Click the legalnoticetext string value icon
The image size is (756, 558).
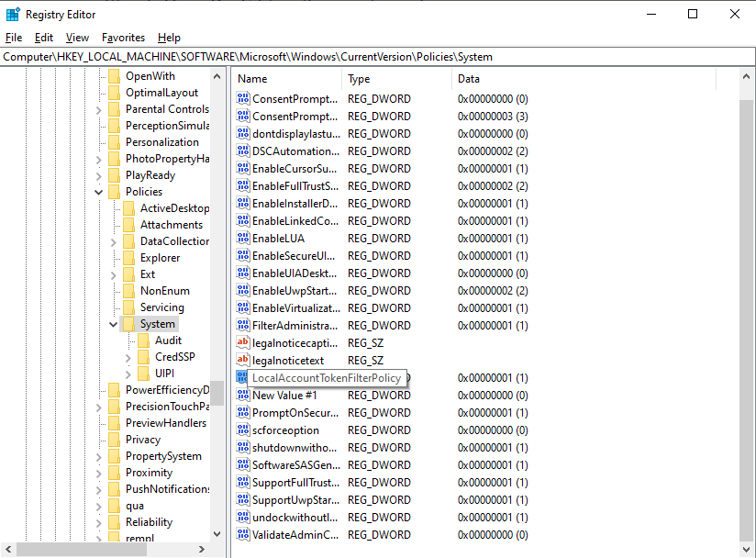[243, 361]
